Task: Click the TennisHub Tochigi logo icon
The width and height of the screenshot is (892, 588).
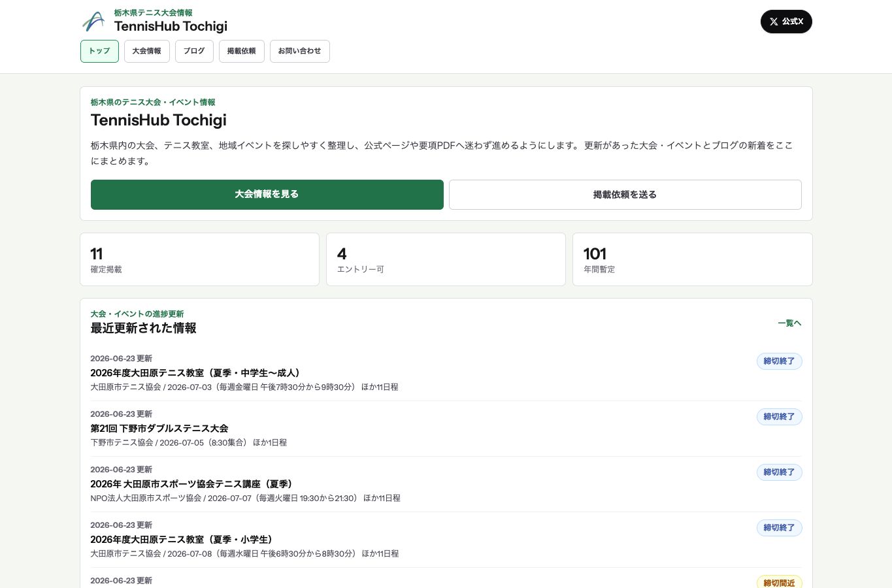Action: pyautogui.click(x=93, y=22)
